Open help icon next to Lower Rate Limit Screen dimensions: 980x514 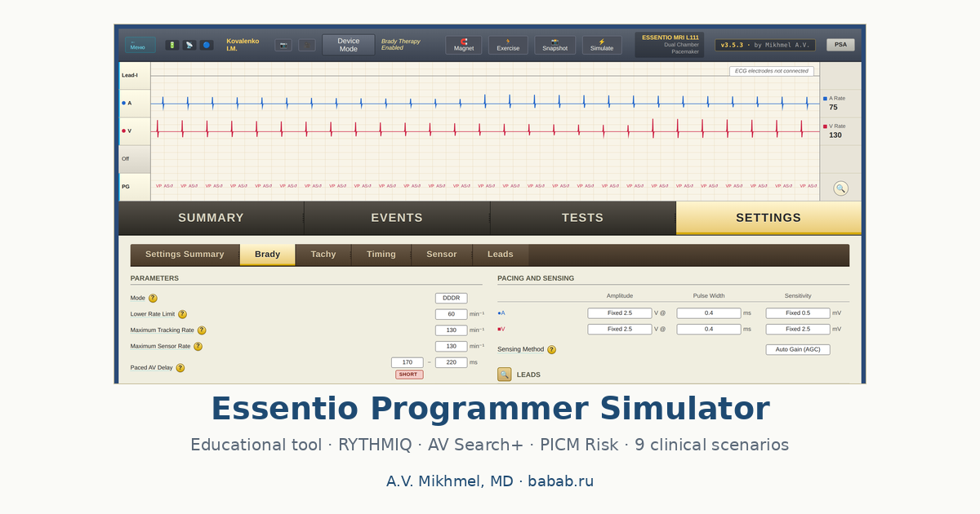click(x=182, y=314)
